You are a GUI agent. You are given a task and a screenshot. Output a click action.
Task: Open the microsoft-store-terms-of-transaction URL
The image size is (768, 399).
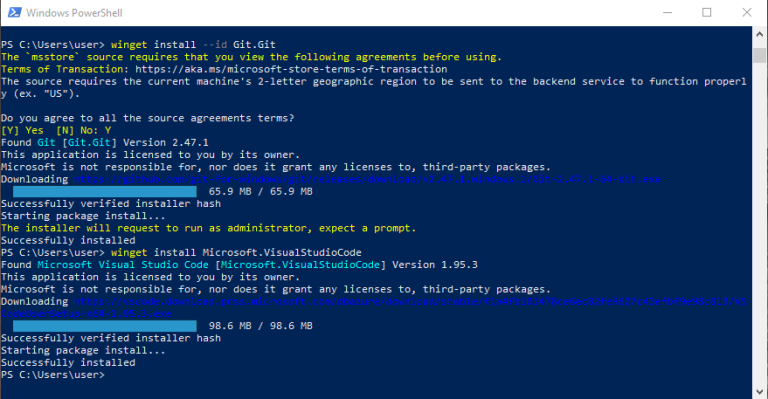[291, 69]
